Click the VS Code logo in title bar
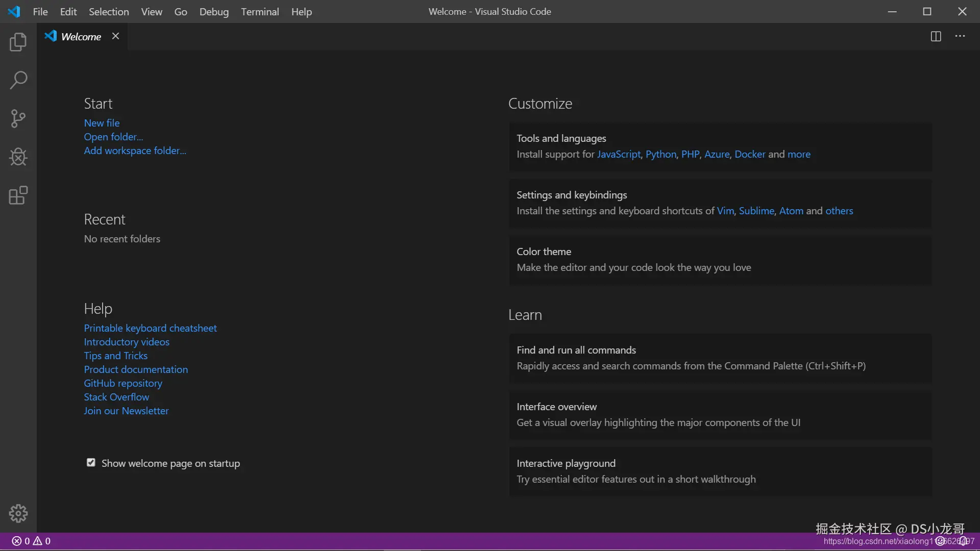The width and height of the screenshot is (980, 551). tap(14, 11)
